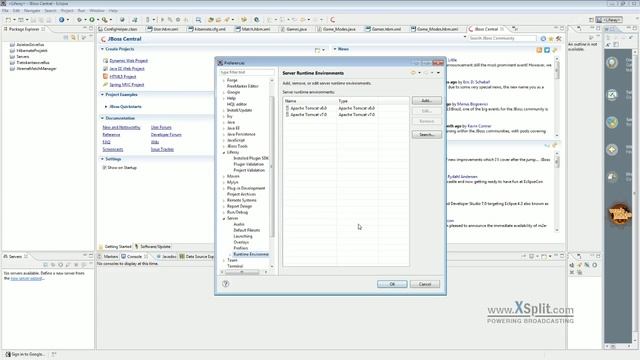Cancel the Preferences dialog

point(425,284)
